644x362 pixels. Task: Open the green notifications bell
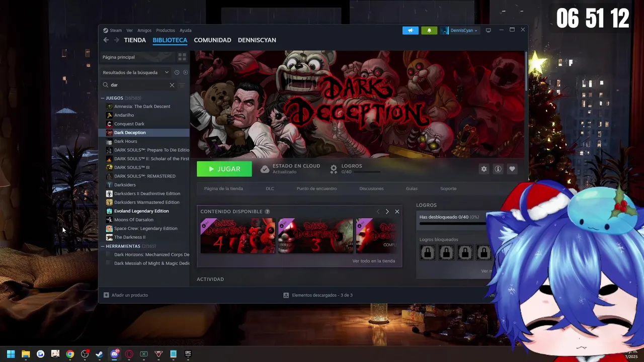pyautogui.click(x=429, y=30)
